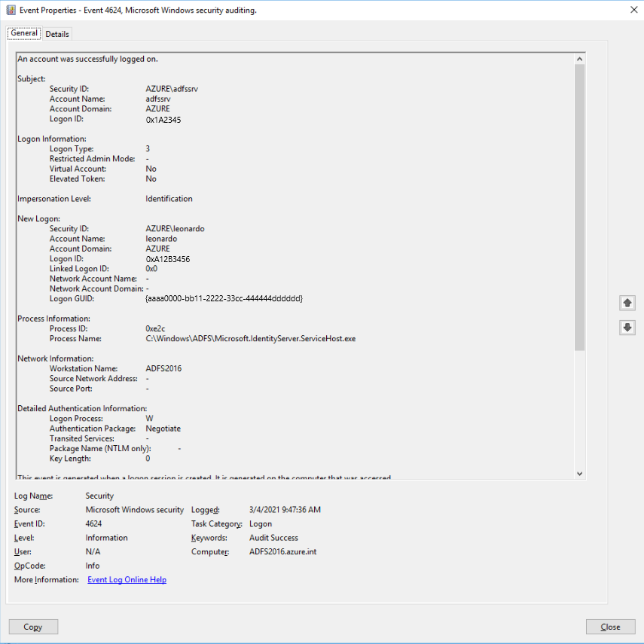
Task: Close the Event Properties dialog with the X
Action: click(634, 9)
